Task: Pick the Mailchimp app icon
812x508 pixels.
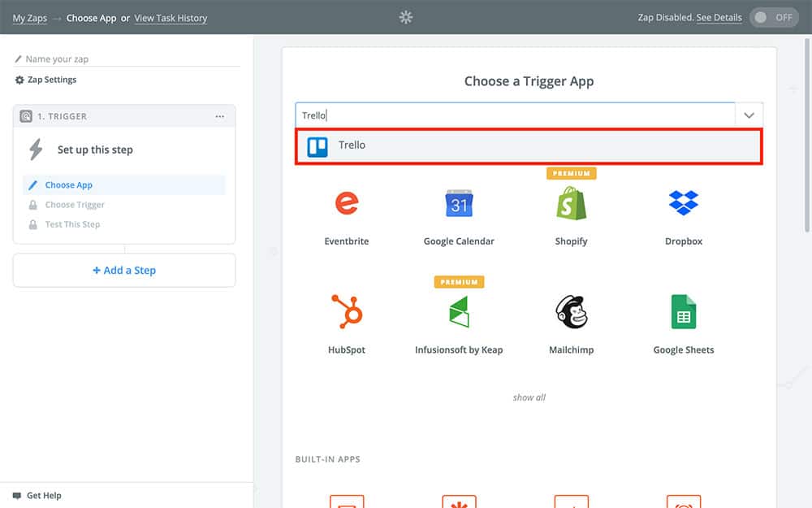Action: point(571,312)
